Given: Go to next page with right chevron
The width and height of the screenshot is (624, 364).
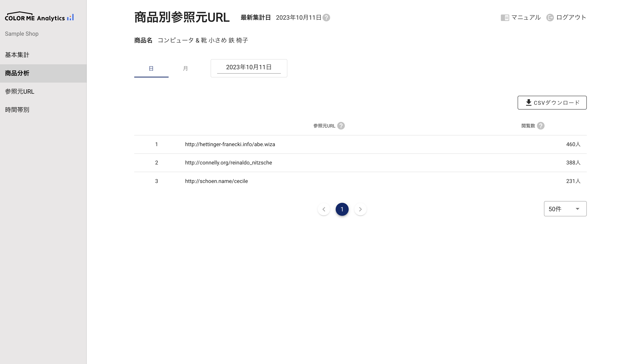Looking at the screenshot, I should (x=360, y=209).
